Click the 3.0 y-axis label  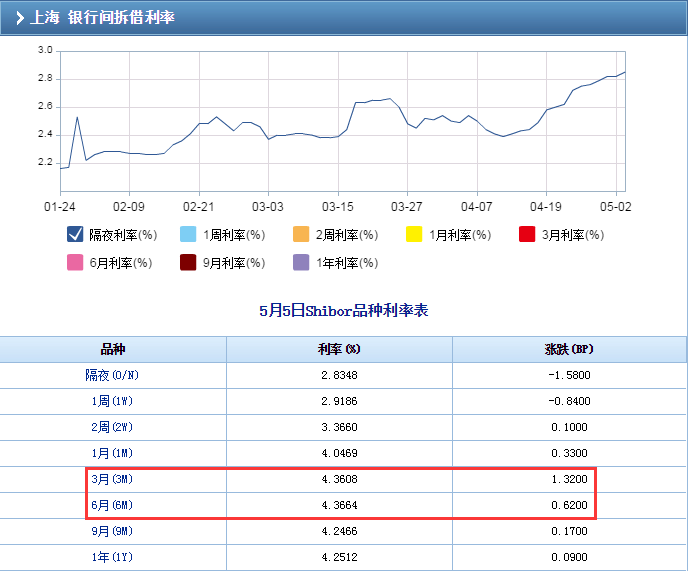point(45,50)
